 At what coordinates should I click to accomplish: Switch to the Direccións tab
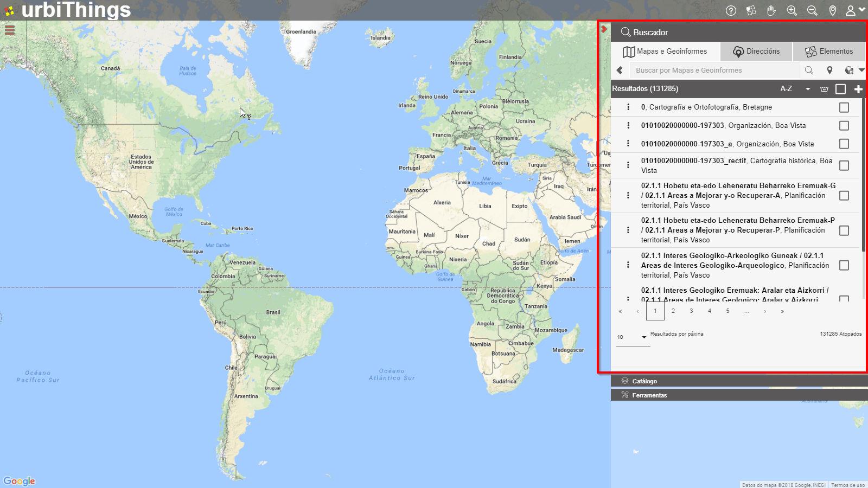[x=756, y=52]
